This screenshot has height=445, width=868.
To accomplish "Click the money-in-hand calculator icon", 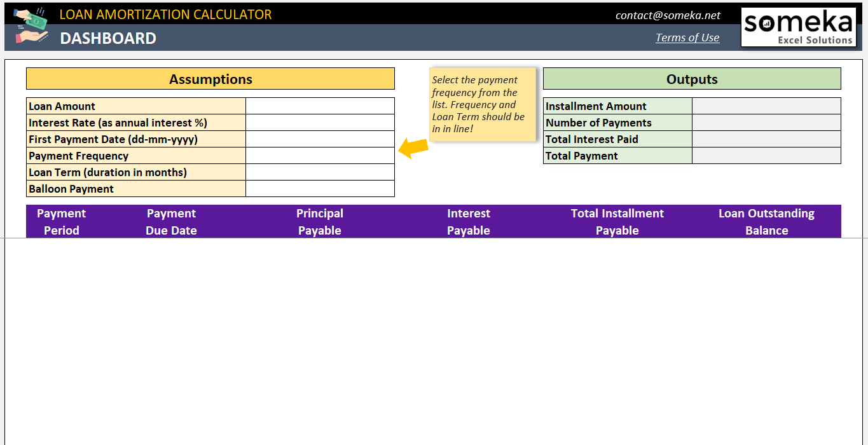I will click(32, 26).
